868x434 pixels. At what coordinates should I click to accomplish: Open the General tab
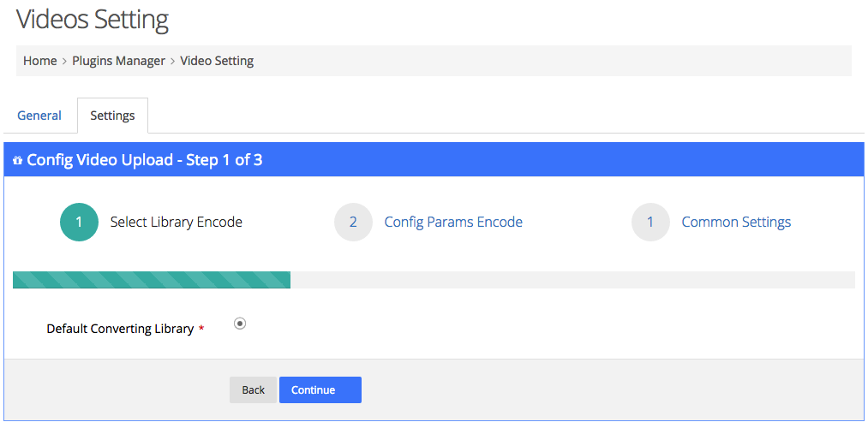[39, 116]
